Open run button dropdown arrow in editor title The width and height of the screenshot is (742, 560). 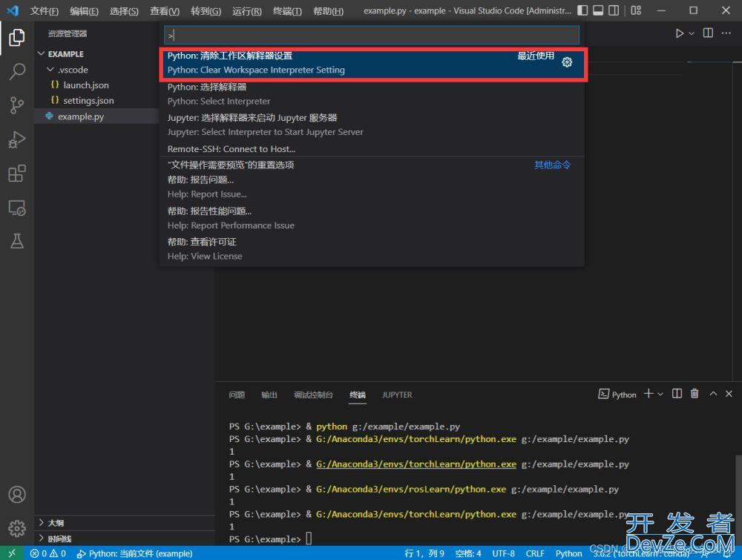692,33
